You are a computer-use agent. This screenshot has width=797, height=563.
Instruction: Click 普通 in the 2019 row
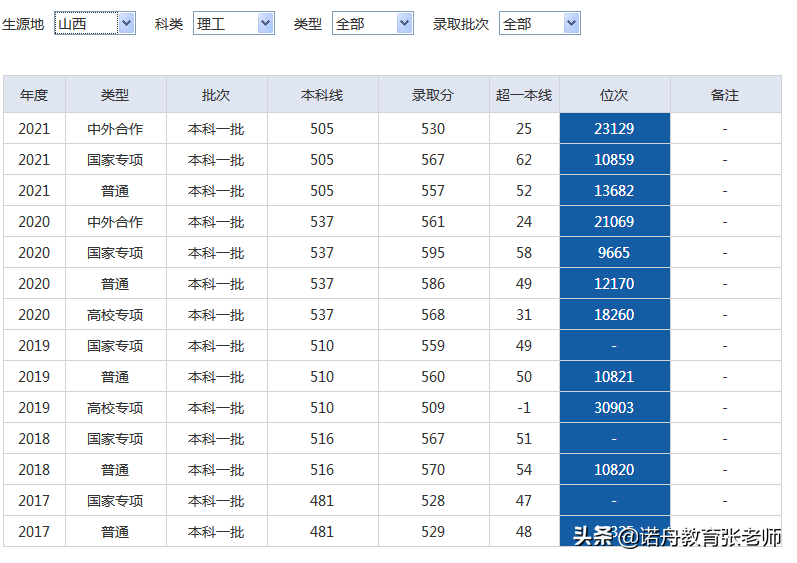pos(115,377)
